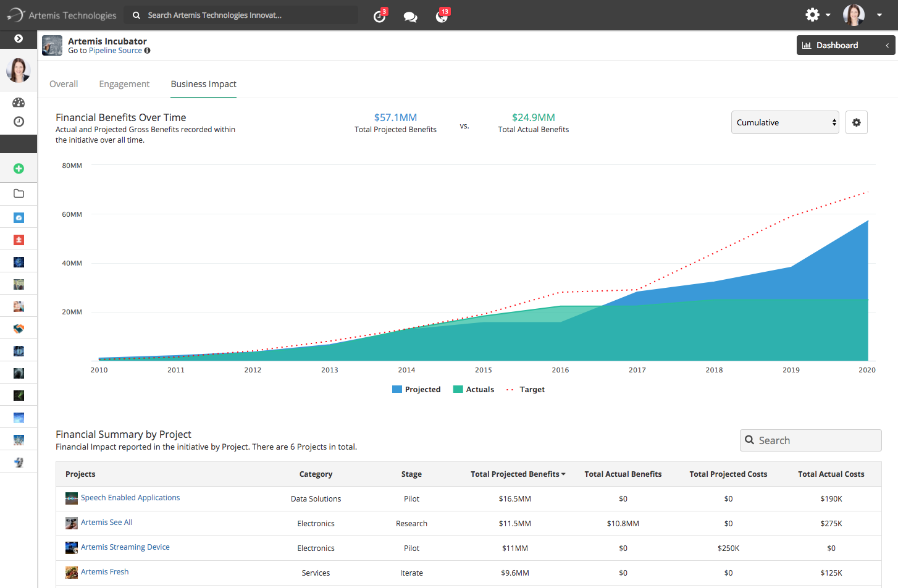Image resolution: width=898 pixels, height=588 pixels.
Task: Switch to the Engagement tab
Action: click(124, 84)
